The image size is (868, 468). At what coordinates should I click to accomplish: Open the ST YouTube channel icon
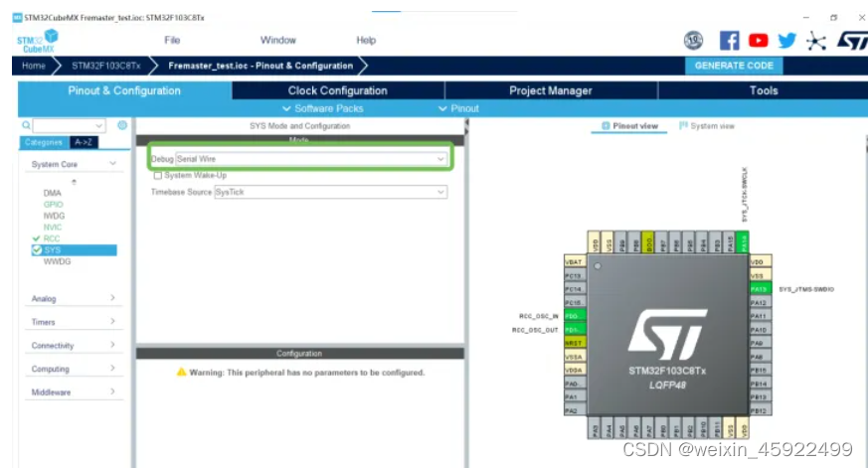pyautogui.click(x=758, y=41)
